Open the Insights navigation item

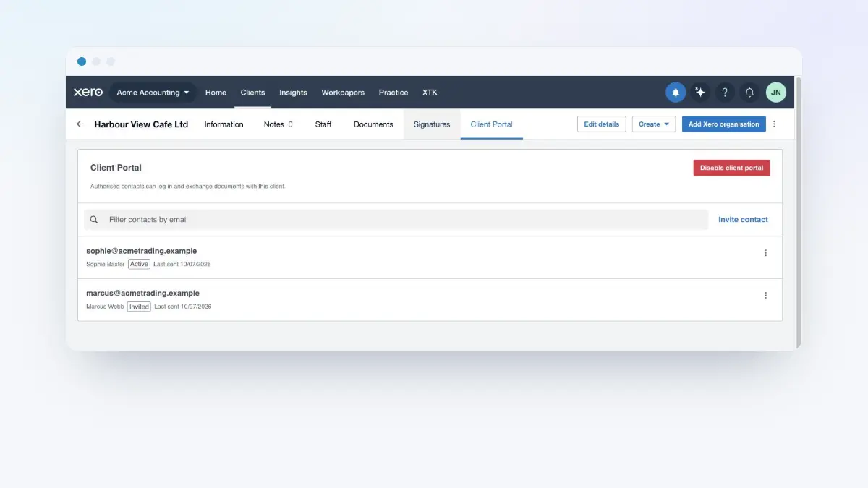(x=293, y=93)
